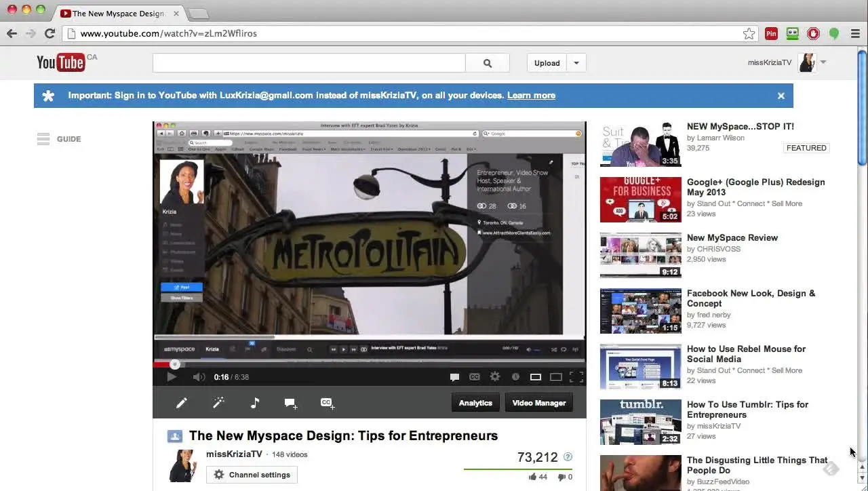Play the video

point(172,377)
